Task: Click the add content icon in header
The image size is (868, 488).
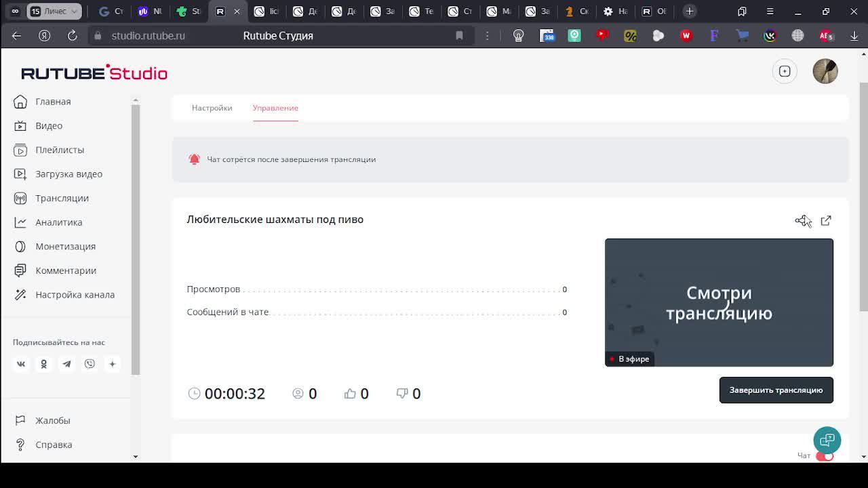Action: coord(785,71)
